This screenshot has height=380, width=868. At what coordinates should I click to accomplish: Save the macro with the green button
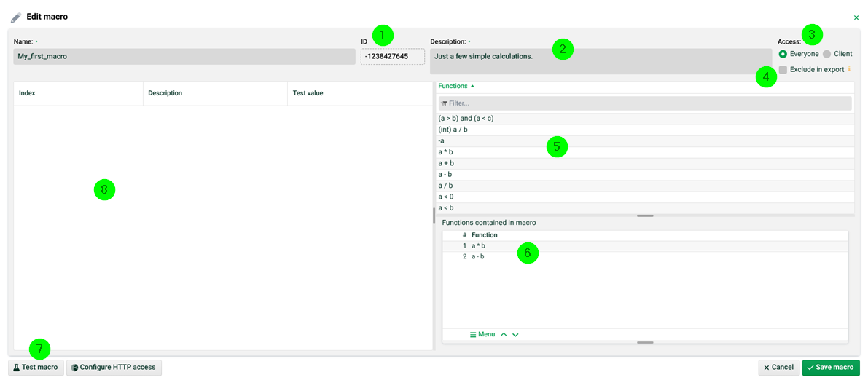tap(830, 368)
